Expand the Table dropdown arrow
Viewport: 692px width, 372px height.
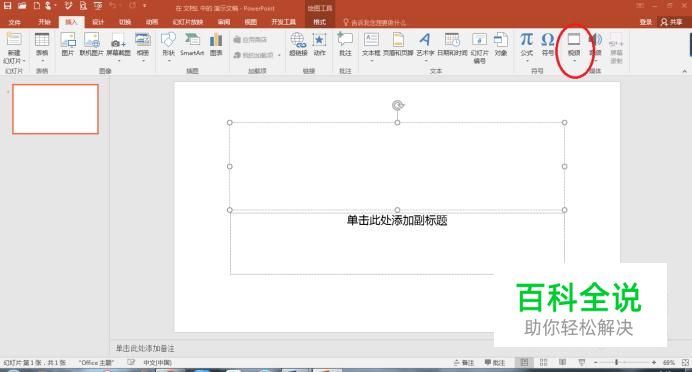pos(42,60)
